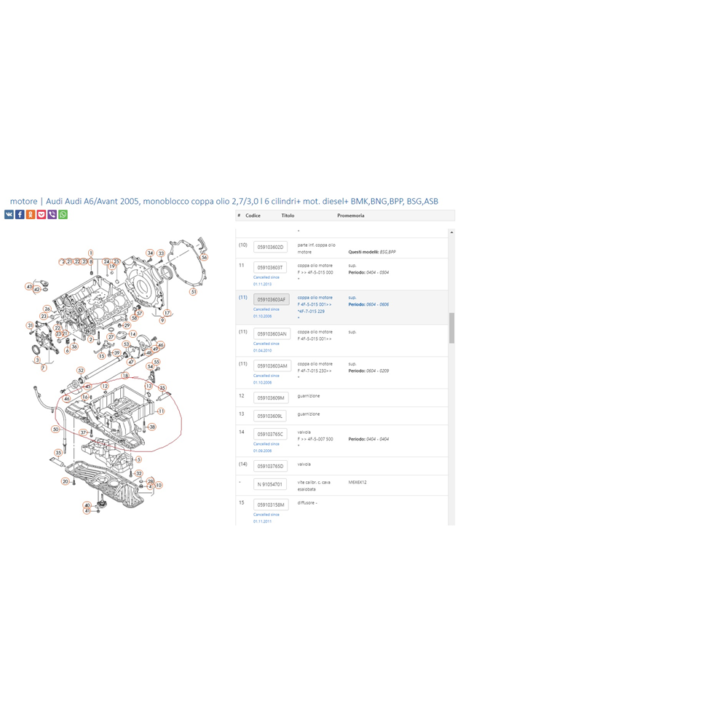The height and width of the screenshot is (728, 728).
Task: Click the Codice column header
Action: 253,216
